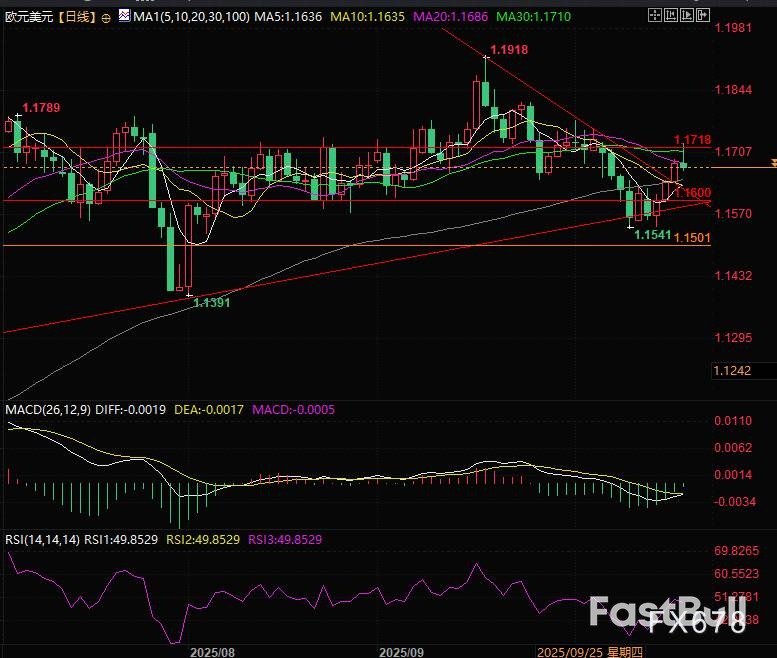Click the 1.1501 support level label
The width and height of the screenshot is (777, 658).
pyautogui.click(x=692, y=237)
